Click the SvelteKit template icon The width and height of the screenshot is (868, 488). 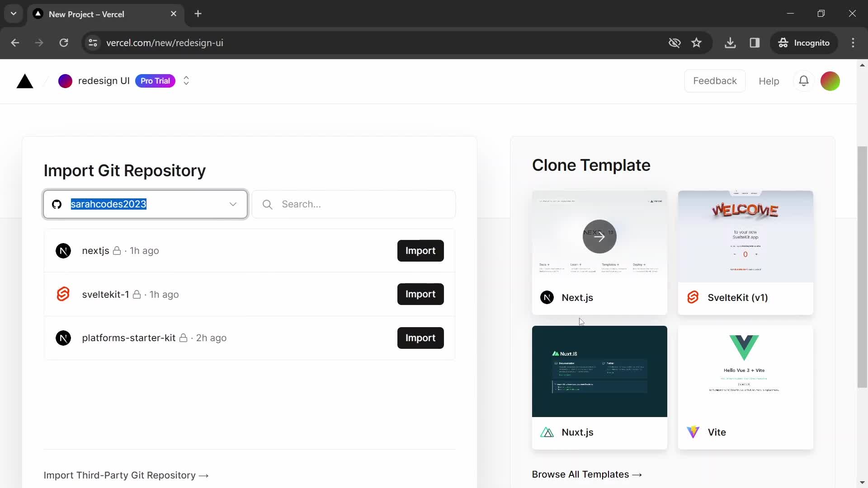(694, 297)
